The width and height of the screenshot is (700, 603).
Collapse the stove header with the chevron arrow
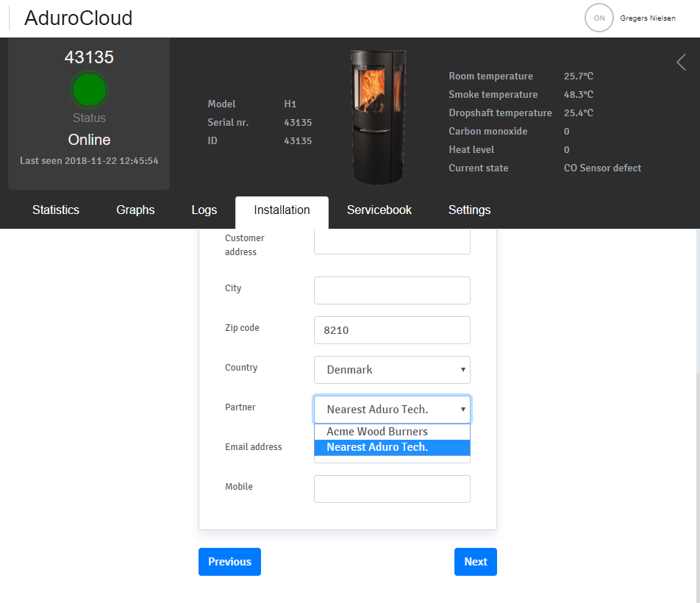tap(681, 63)
